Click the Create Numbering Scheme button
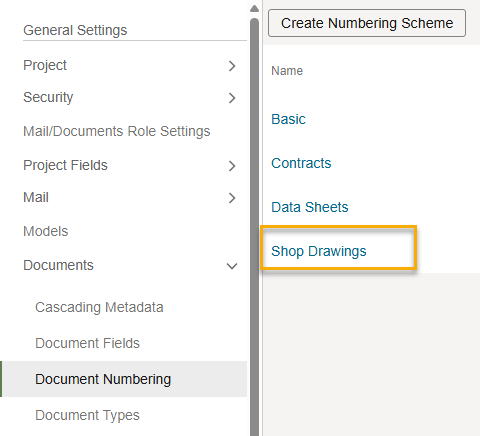The width and height of the screenshot is (480, 436). (367, 23)
